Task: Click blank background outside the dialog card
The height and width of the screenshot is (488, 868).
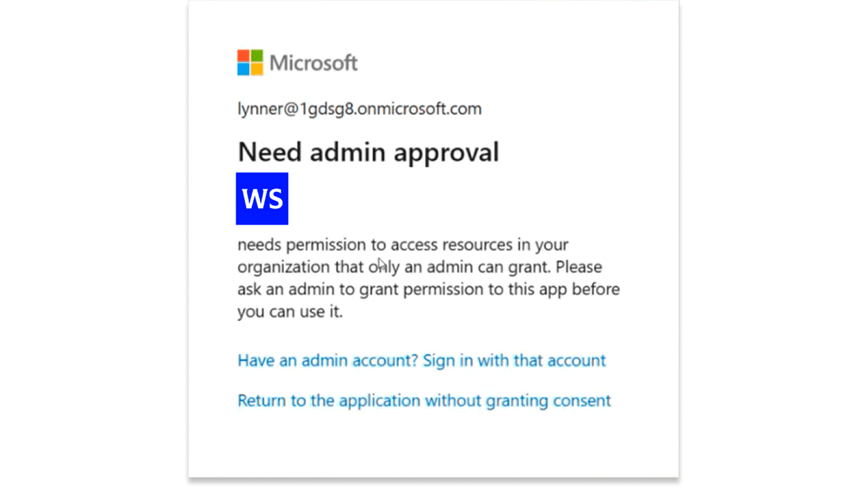Action: coord(772,243)
